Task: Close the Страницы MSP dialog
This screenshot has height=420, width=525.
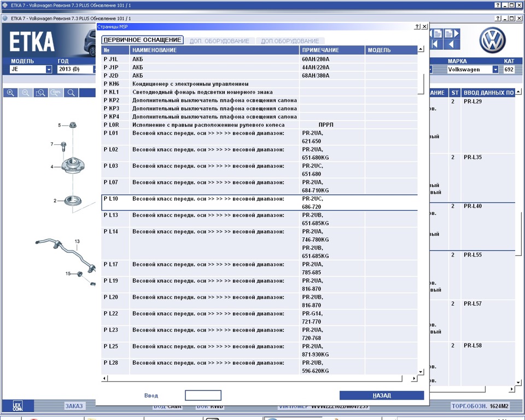Action: [424, 26]
